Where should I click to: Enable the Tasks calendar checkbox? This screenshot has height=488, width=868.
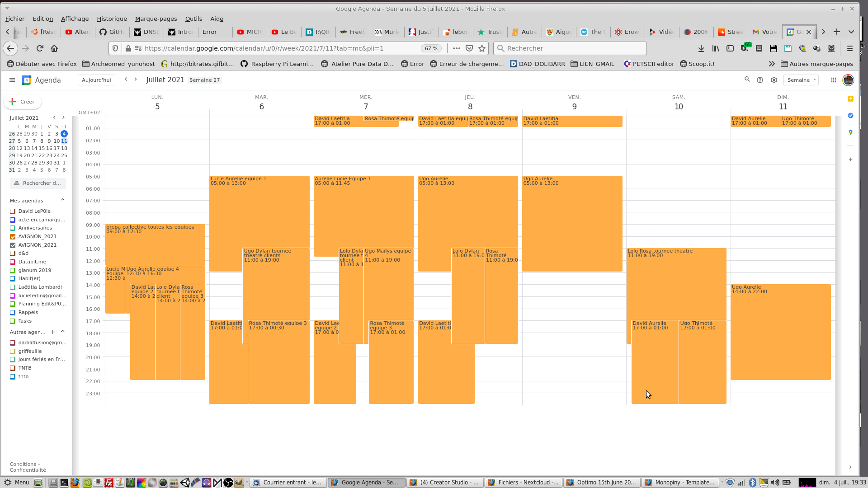(13, 321)
